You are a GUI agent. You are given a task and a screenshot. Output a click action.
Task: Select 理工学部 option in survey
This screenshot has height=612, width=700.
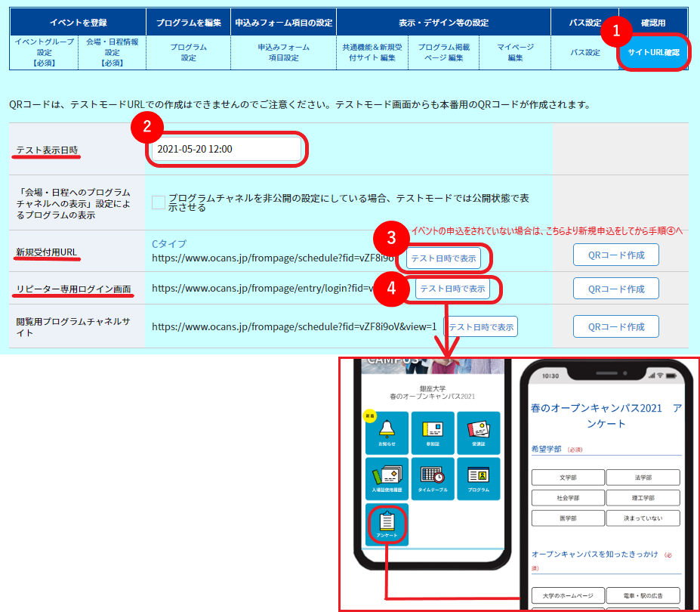pyautogui.click(x=643, y=498)
